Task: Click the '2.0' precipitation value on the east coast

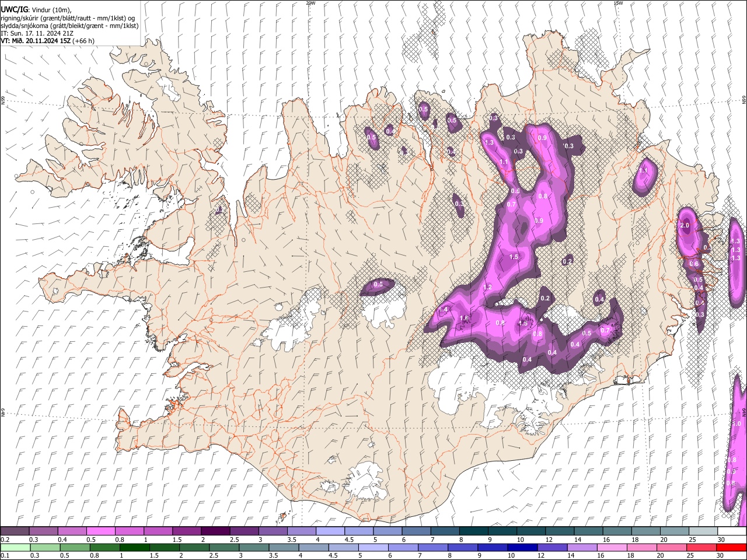Action: (685, 226)
